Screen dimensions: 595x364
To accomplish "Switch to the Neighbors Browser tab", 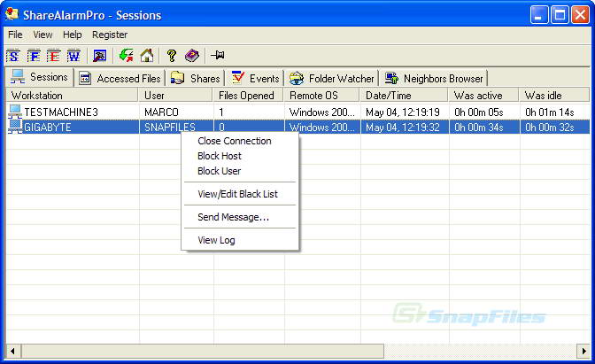I will (x=434, y=78).
